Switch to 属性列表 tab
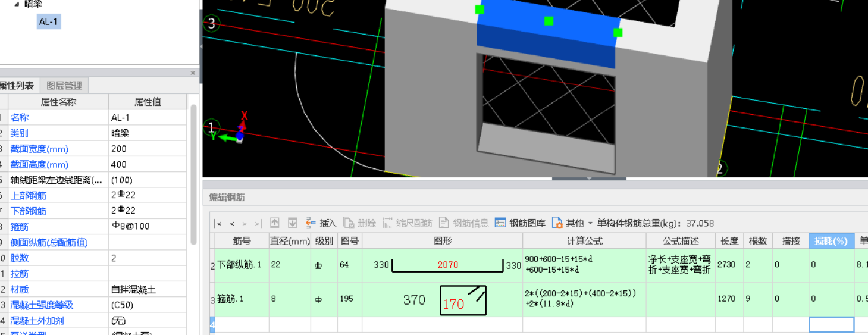 click(18, 86)
